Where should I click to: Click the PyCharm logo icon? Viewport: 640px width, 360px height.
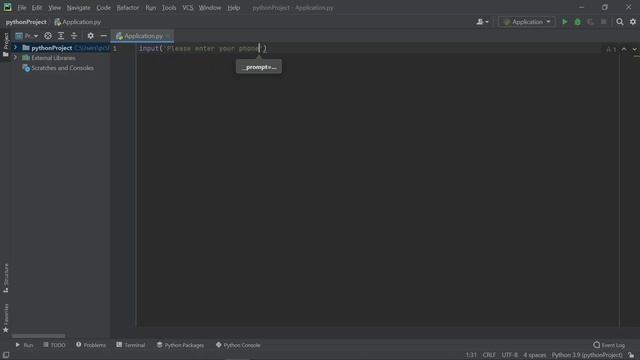(x=7, y=7)
